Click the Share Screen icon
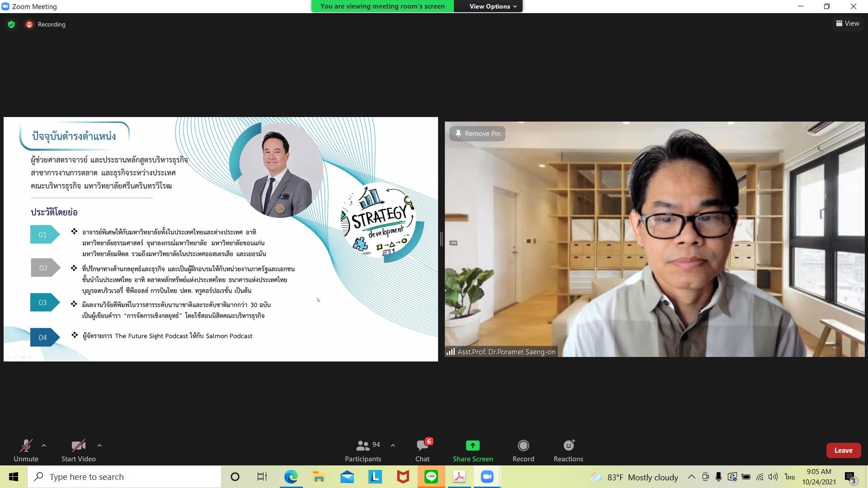 (x=472, y=446)
